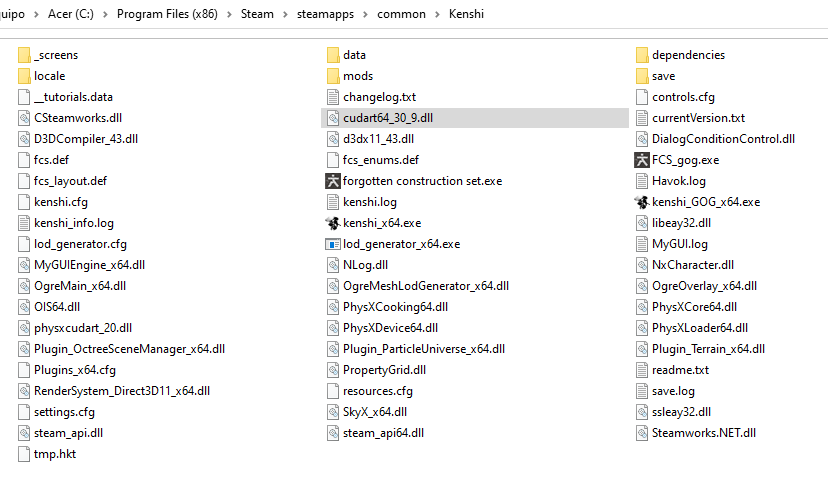Select the file name Plugin_Terrain_x64.dll

(709, 349)
